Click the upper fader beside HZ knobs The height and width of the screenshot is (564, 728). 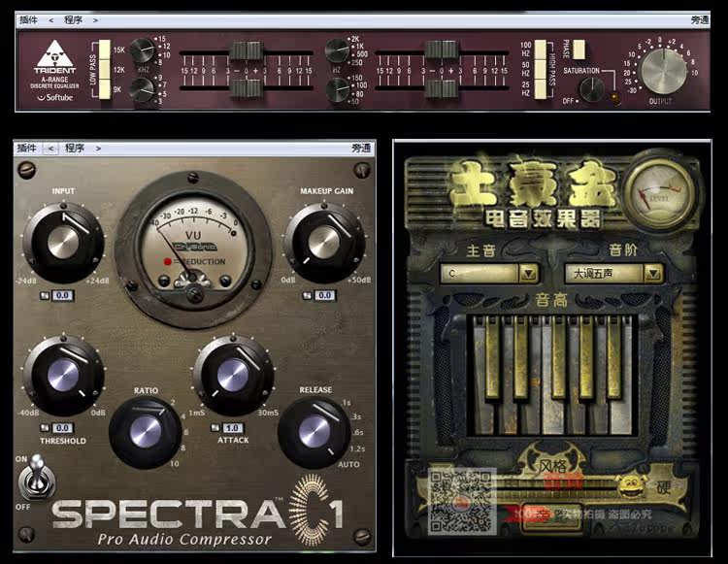point(441,50)
